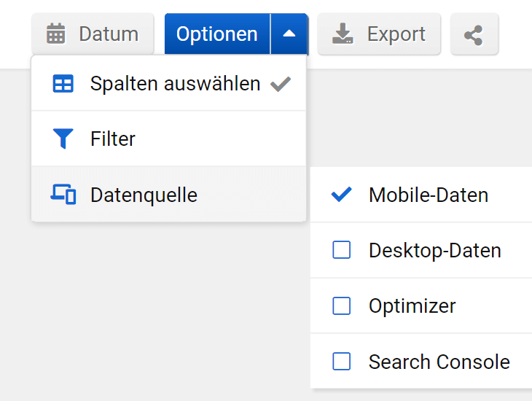Select the Mobile-Daten option label

[429, 195]
